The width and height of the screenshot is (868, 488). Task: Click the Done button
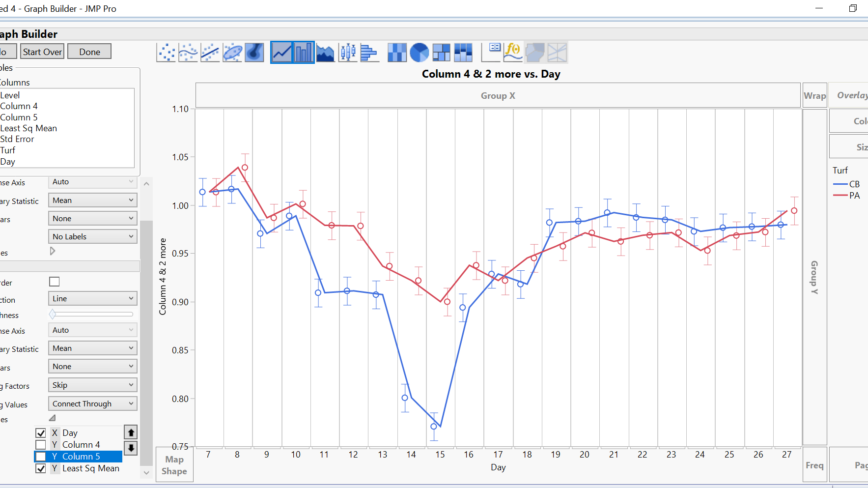(x=89, y=52)
